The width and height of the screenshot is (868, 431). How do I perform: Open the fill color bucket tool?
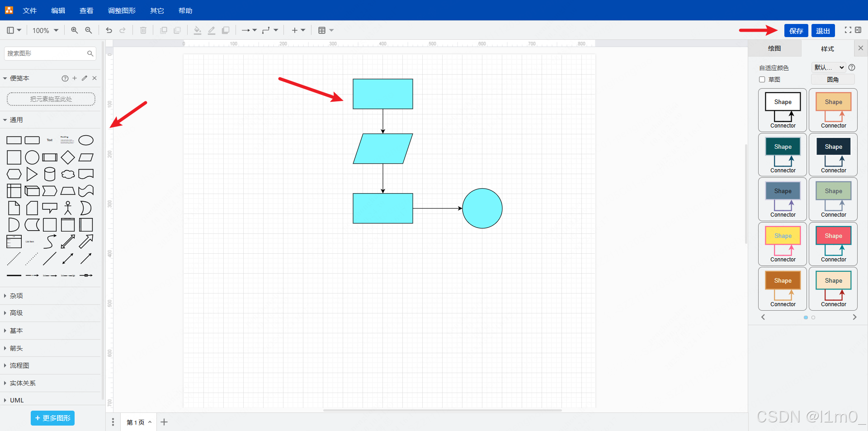coord(198,30)
